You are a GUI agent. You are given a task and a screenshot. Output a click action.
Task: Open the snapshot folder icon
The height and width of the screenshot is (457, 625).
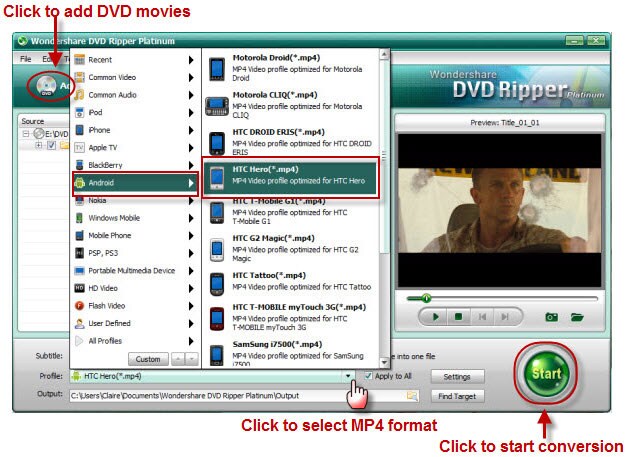(x=577, y=317)
